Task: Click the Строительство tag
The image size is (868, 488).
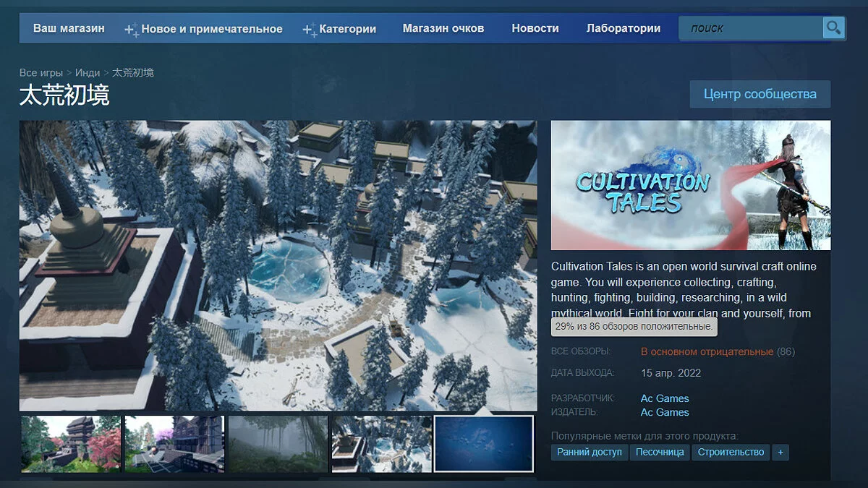Action: [731, 452]
